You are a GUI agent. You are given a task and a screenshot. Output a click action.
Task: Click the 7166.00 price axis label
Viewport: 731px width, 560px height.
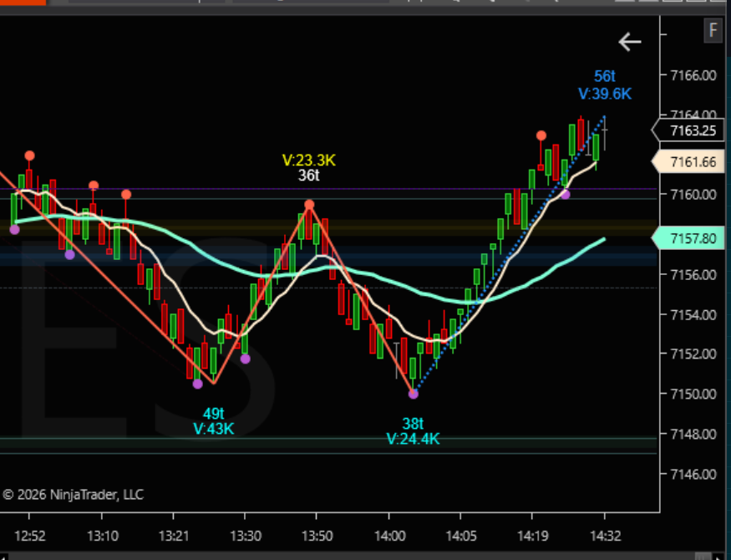(693, 75)
